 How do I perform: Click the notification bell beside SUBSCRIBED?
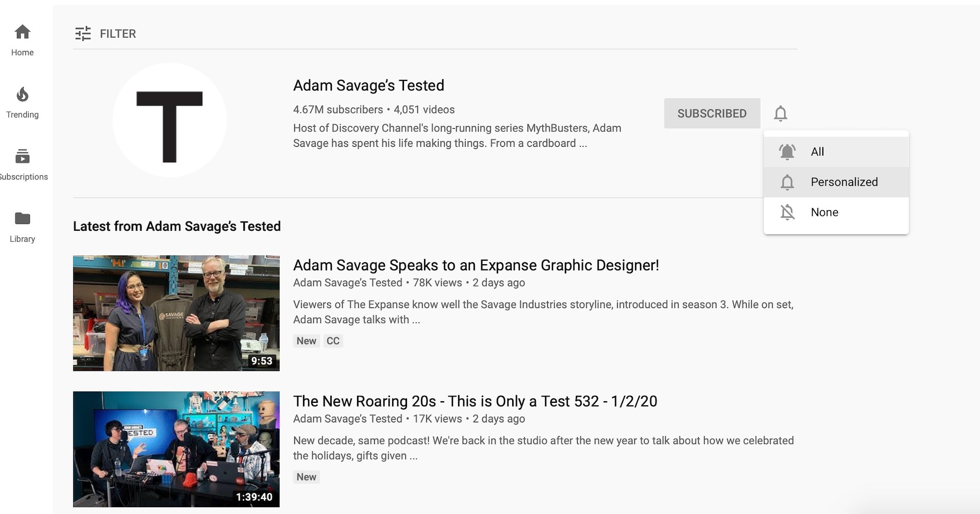tap(781, 113)
